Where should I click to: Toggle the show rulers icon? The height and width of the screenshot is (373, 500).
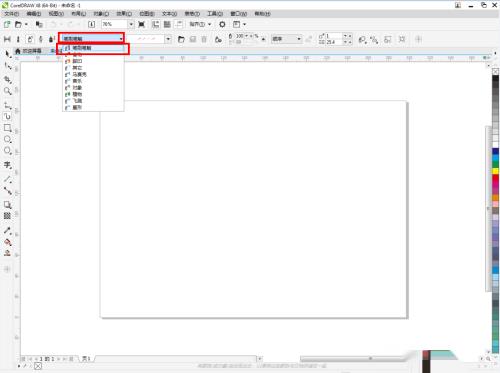[x=155, y=24]
